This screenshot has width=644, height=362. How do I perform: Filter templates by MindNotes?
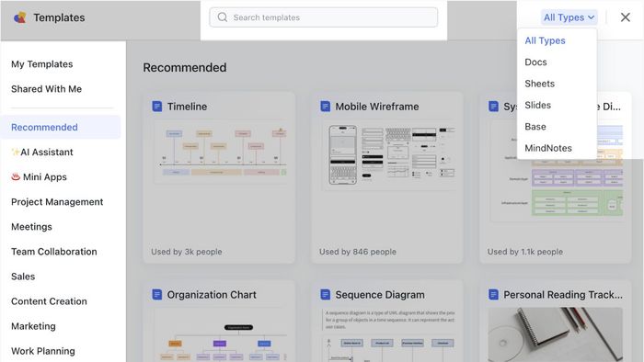[x=548, y=148]
